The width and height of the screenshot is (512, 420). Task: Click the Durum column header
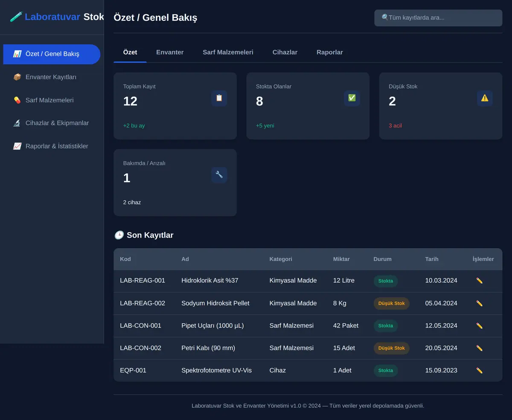[x=382, y=259]
